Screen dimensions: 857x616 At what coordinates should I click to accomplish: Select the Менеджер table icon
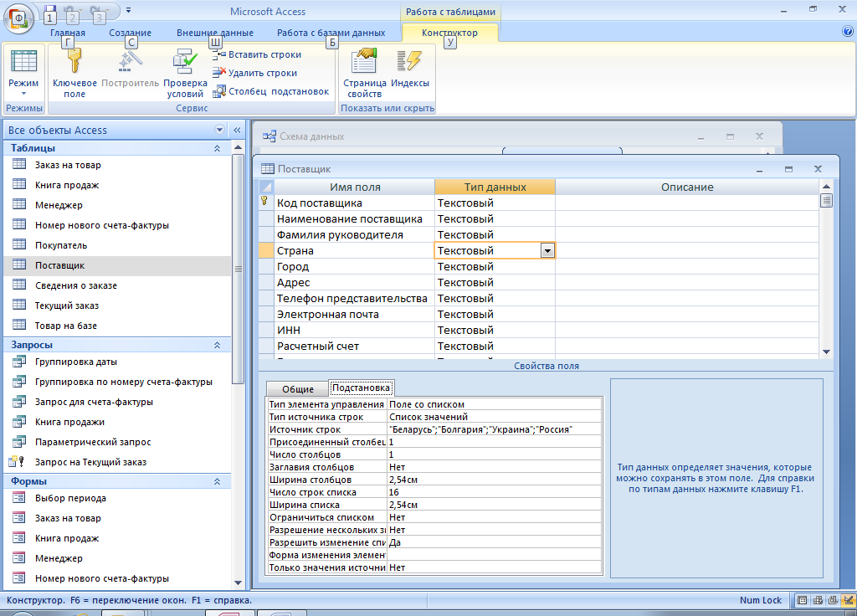[x=19, y=204]
